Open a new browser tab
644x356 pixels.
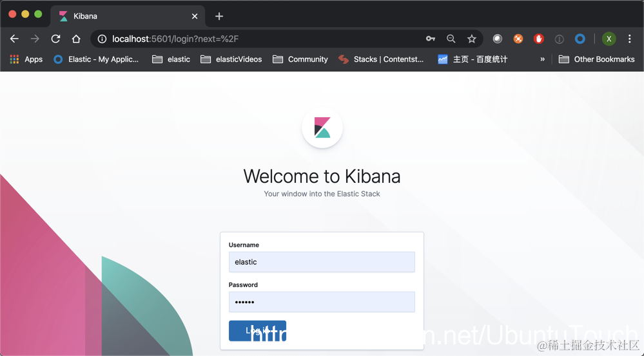(x=219, y=16)
